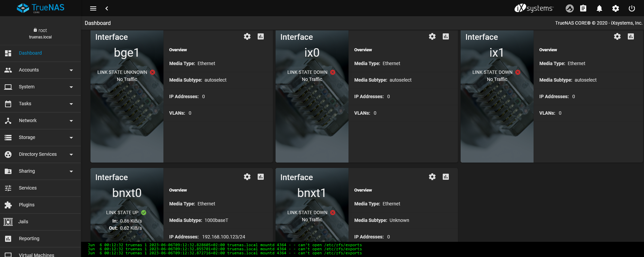Click the Reporting chart icon in sidebar
The image size is (644, 257).
point(8,239)
